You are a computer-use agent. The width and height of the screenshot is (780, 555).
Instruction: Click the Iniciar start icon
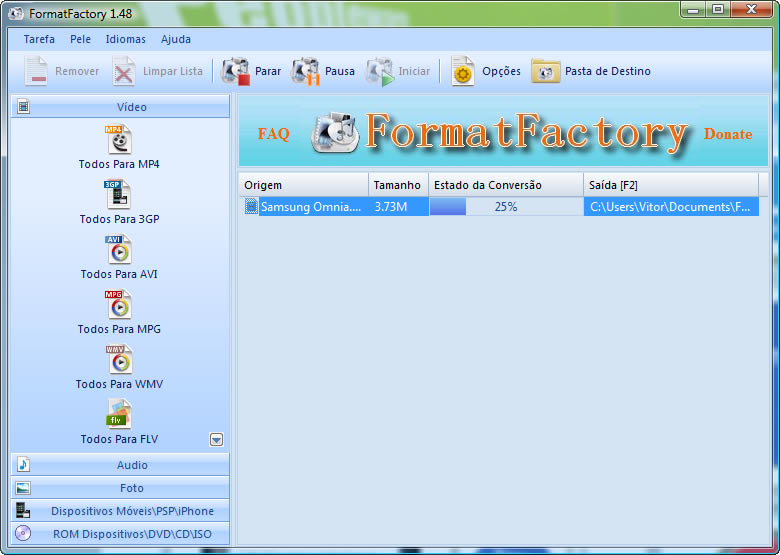(380, 71)
